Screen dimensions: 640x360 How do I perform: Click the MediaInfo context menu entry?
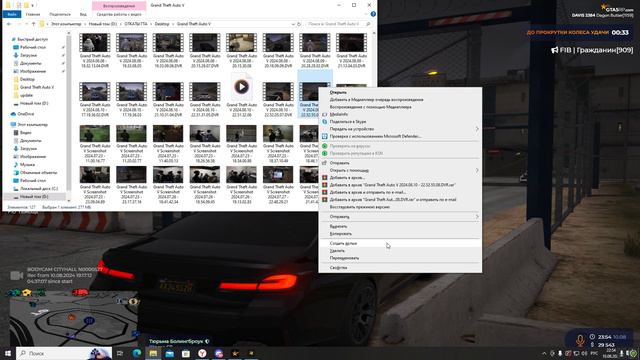click(x=400, y=114)
